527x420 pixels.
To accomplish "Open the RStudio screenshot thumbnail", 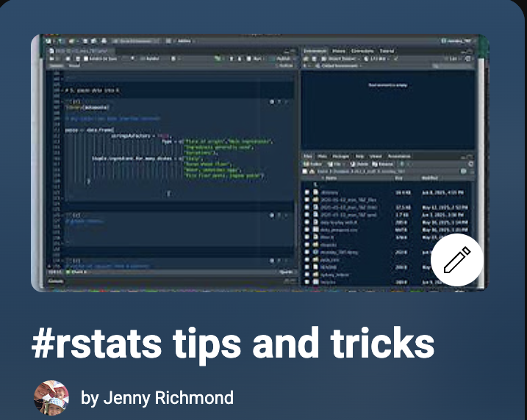I will pyautogui.click(x=259, y=163).
